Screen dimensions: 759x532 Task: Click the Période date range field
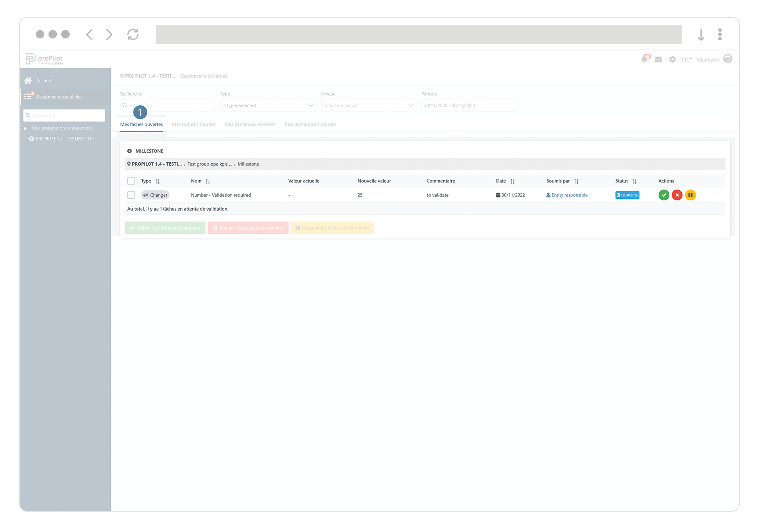[469, 106]
